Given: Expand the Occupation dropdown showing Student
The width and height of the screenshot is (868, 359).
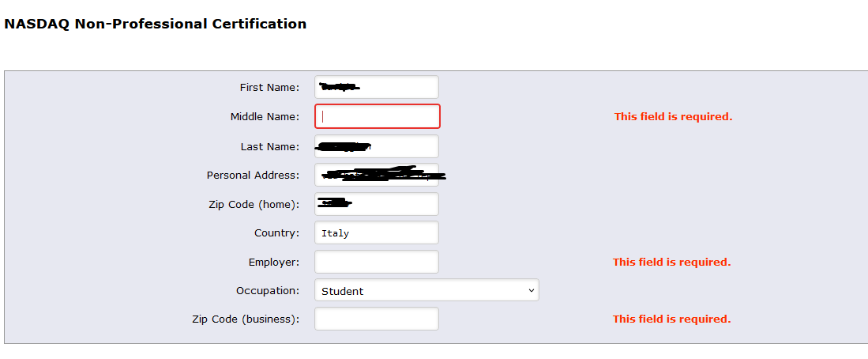Looking at the screenshot, I should coord(426,290).
